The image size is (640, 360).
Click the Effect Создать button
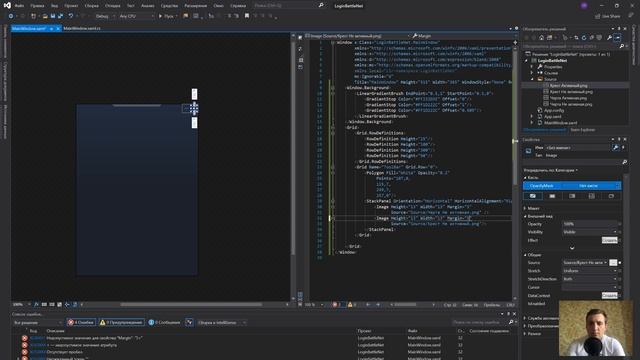tap(609, 240)
